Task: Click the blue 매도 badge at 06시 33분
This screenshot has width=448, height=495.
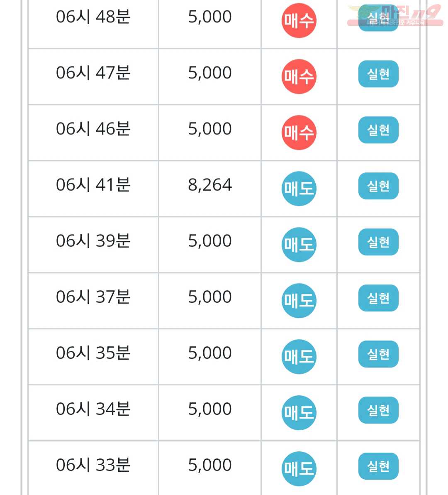Action: pos(299,469)
